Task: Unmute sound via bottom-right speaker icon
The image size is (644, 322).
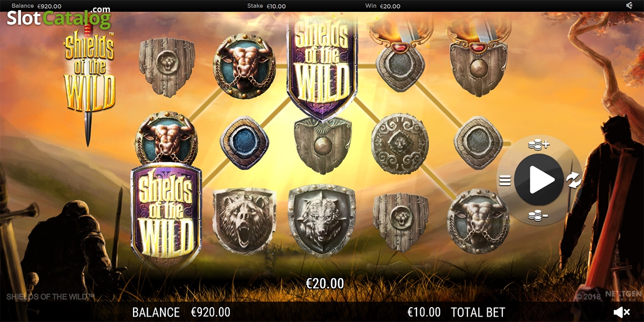Action: pyautogui.click(x=621, y=312)
